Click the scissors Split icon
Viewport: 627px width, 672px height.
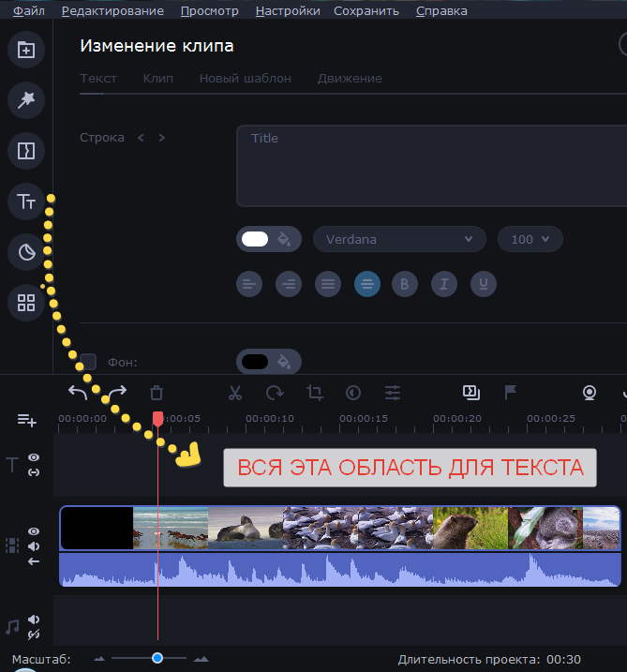[x=235, y=393]
